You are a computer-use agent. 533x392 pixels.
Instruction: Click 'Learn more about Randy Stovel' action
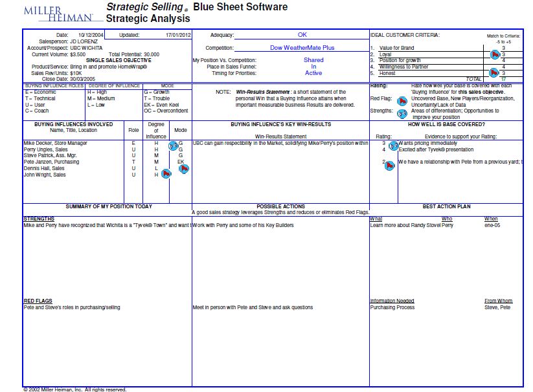point(405,225)
